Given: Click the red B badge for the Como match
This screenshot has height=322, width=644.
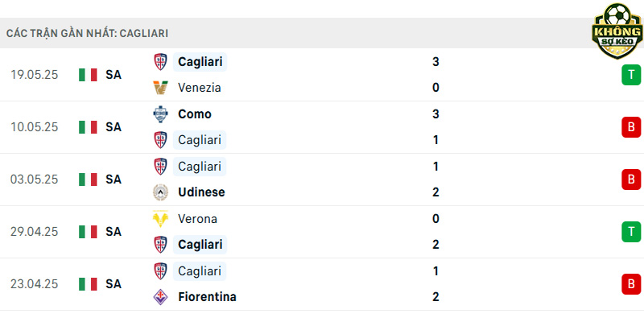Looking at the screenshot, I should (x=631, y=127).
